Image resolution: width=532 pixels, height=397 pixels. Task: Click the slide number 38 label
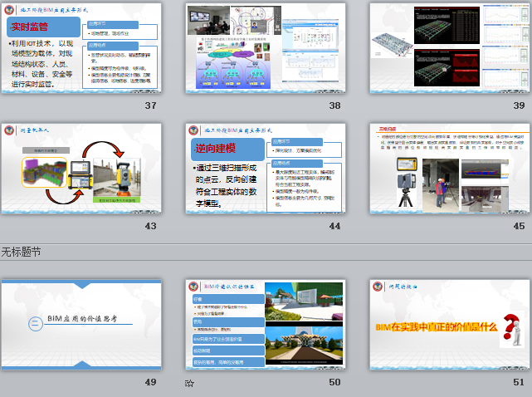click(x=334, y=105)
